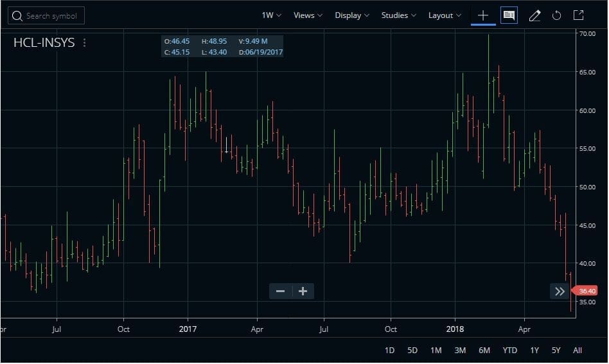Screen dimensions: 609x364
Task: Open the Layout dropdown menu
Action: coord(445,15)
